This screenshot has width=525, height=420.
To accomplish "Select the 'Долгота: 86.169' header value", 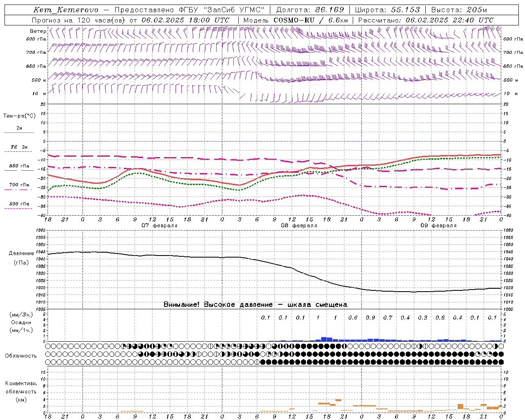I will (x=310, y=10).
